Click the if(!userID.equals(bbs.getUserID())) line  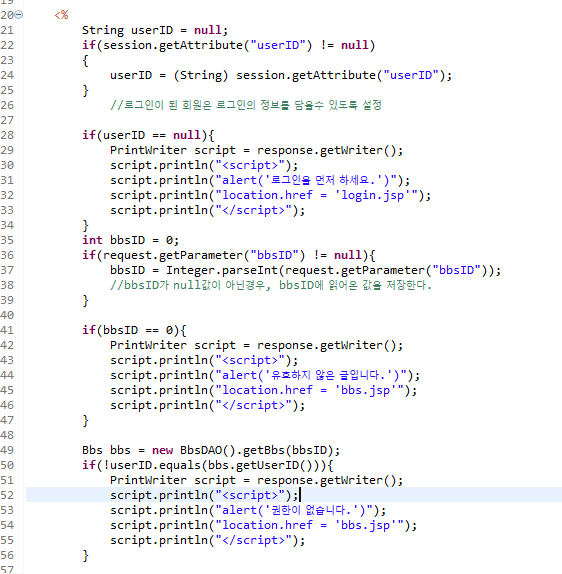tap(208, 465)
